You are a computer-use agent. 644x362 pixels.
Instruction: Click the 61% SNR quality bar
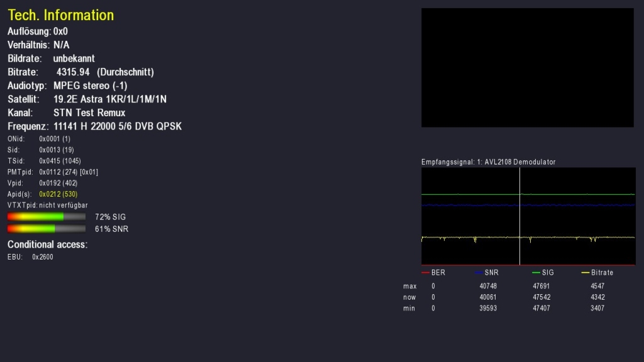(47, 229)
